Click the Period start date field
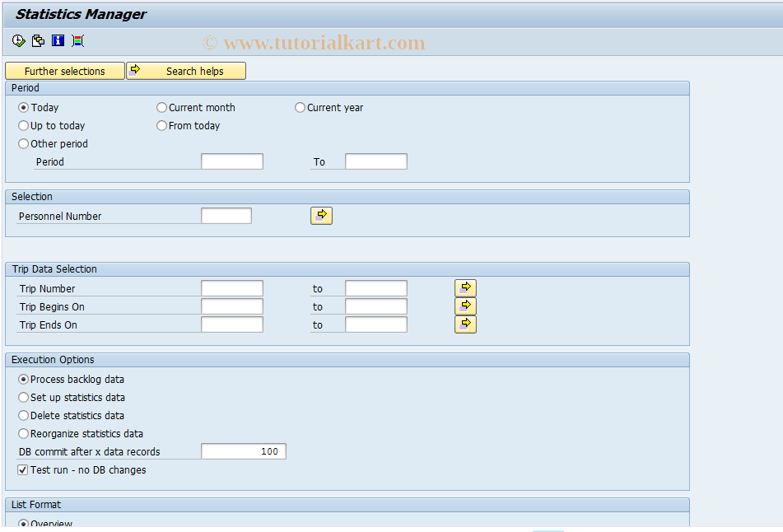 point(232,161)
